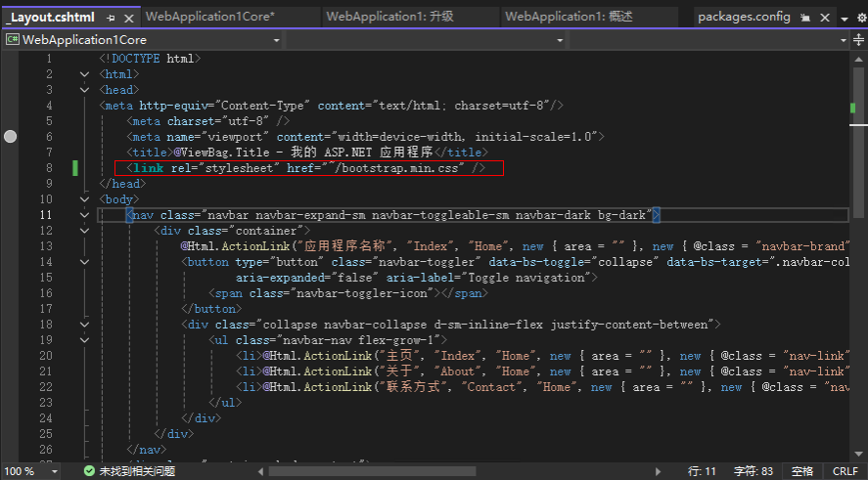Collapse the head section on line 3
This screenshot has height=480, width=868.
pos(85,90)
